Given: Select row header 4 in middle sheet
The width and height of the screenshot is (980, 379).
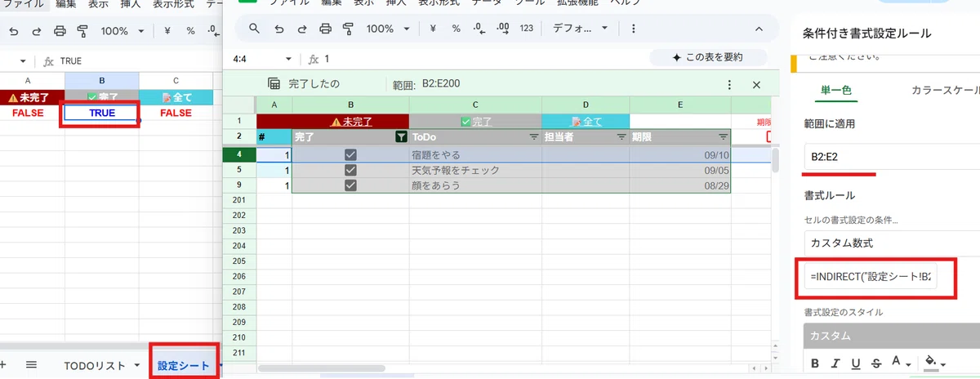Looking at the screenshot, I should [238, 154].
